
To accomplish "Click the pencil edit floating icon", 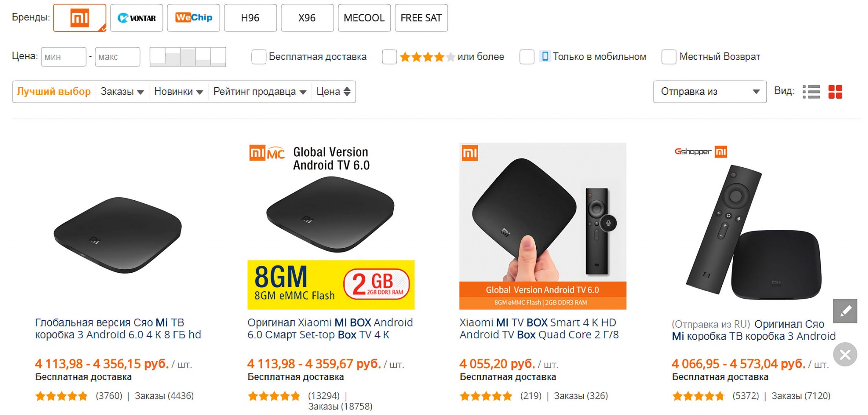I will click(x=845, y=311).
